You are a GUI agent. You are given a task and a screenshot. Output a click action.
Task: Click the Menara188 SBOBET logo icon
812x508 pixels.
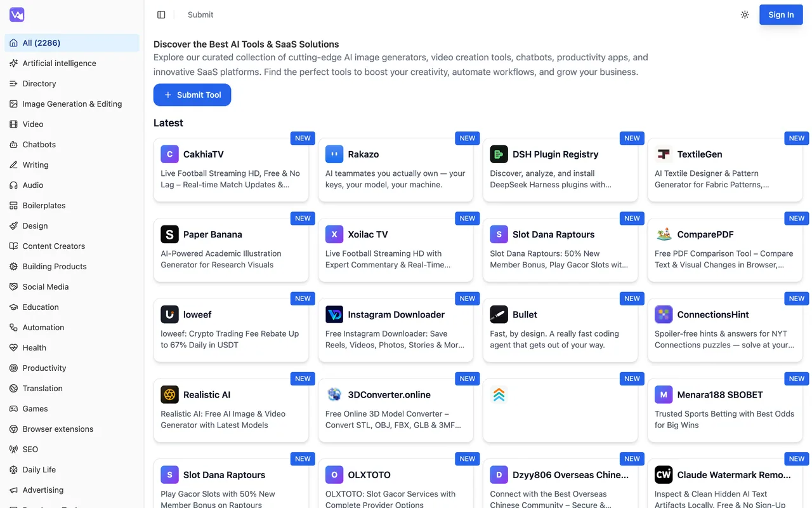[x=664, y=394]
